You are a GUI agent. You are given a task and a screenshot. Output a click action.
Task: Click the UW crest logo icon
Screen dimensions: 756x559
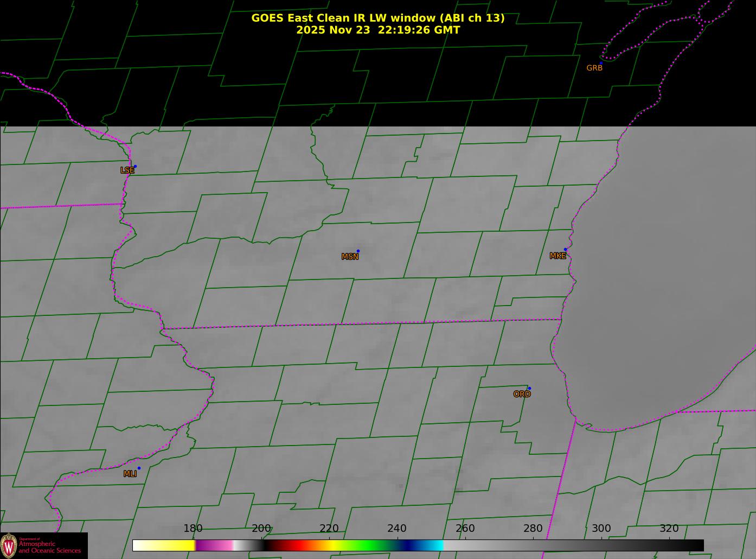[x=9, y=545]
